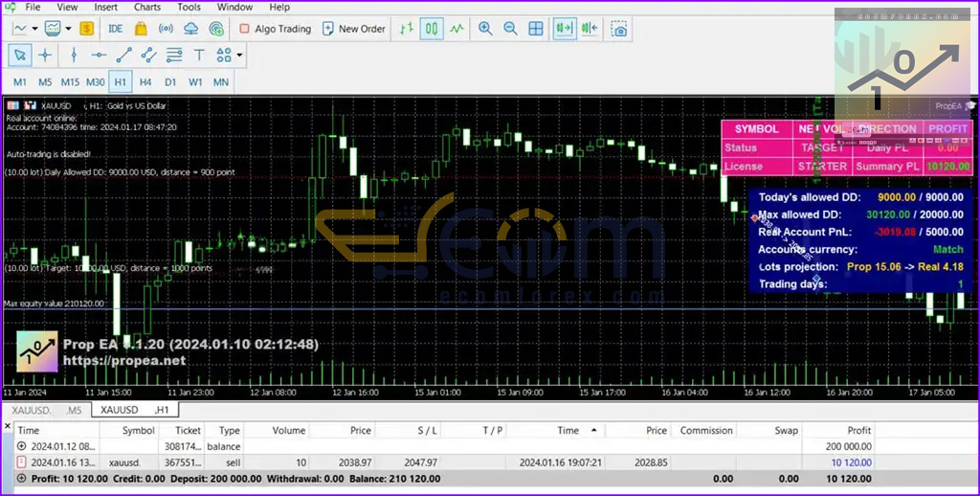
Task: Select the equidistant channel tool
Action: 148,55
